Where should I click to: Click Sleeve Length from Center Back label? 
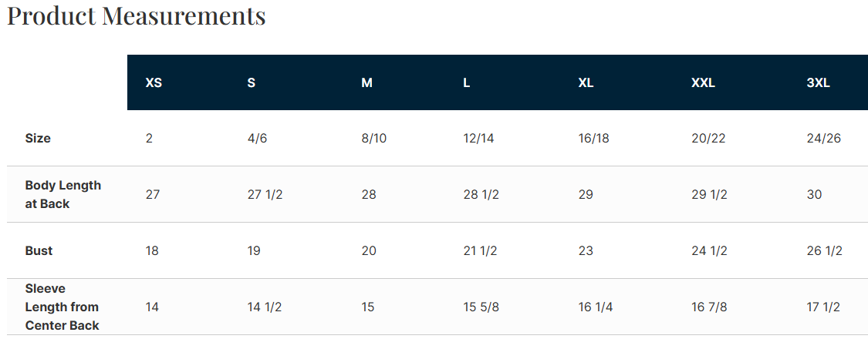tap(62, 307)
